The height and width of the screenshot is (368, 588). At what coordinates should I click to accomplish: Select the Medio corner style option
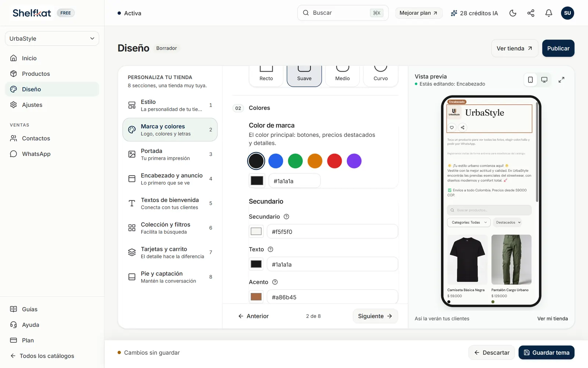click(x=343, y=76)
